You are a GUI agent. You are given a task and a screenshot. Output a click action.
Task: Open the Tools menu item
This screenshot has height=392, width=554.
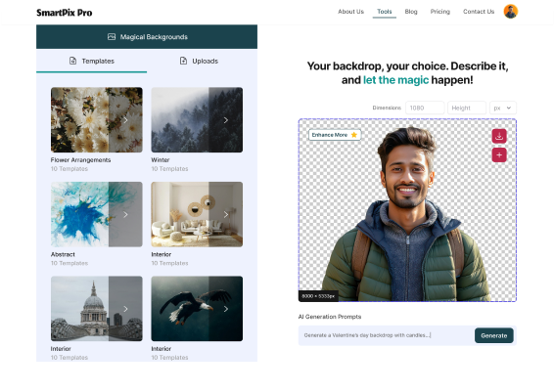click(x=384, y=12)
